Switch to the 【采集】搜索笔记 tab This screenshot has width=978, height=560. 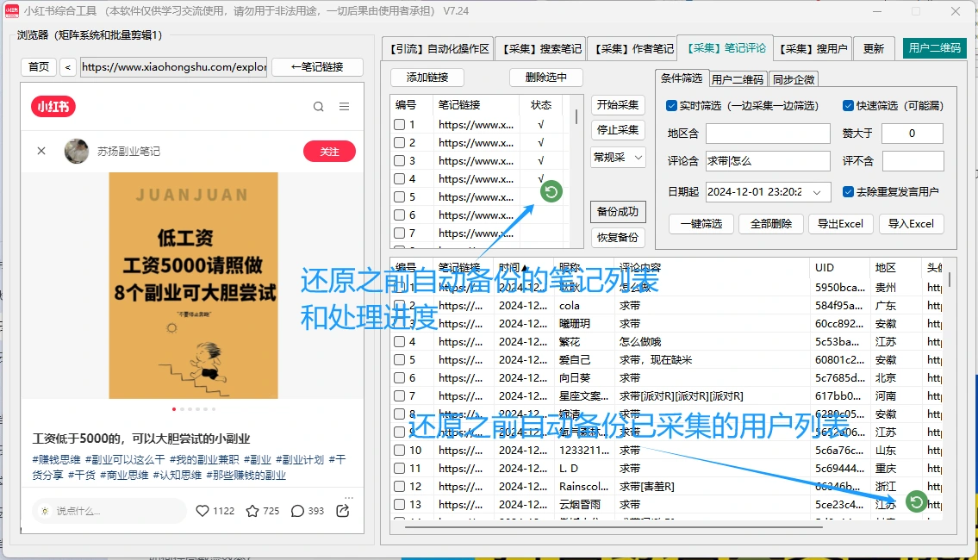click(x=541, y=48)
